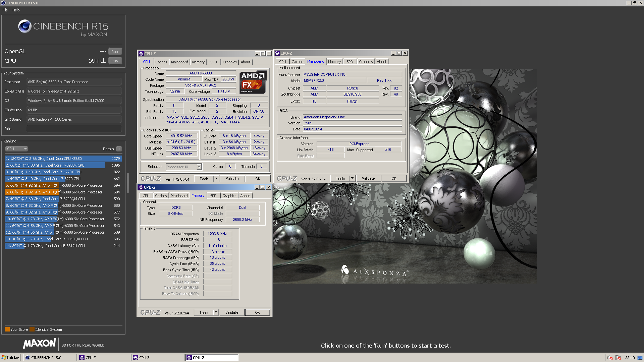This screenshot has width=644, height=362.
Task: Open the File menu
Action: click(5, 10)
